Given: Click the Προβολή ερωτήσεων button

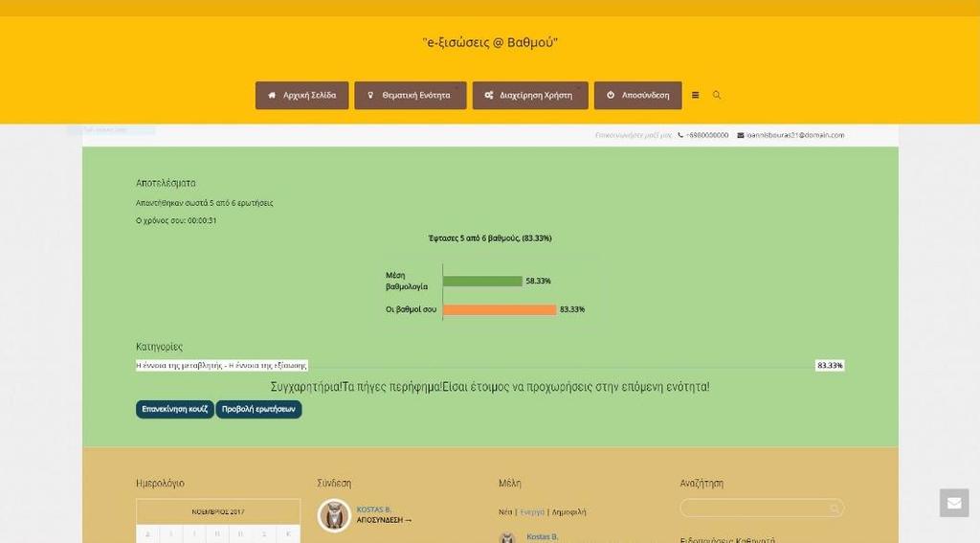Looking at the screenshot, I should coord(258,409).
